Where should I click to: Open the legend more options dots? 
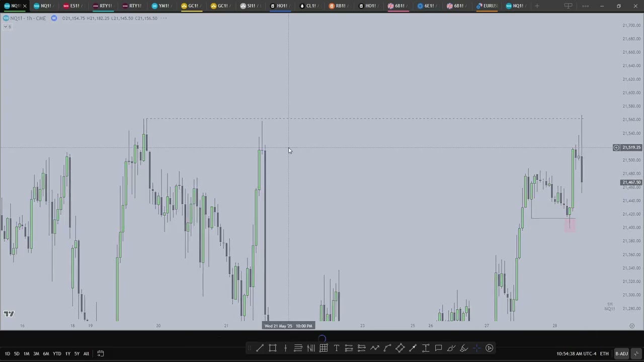click(x=164, y=18)
